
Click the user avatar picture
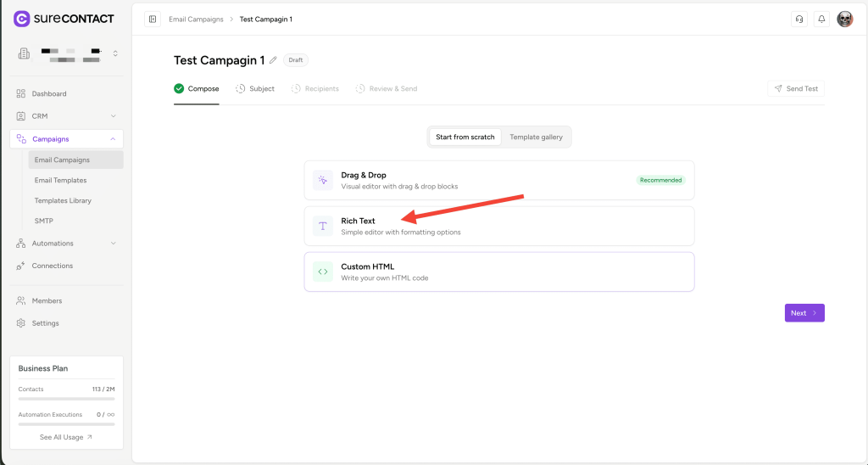click(x=845, y=19)
